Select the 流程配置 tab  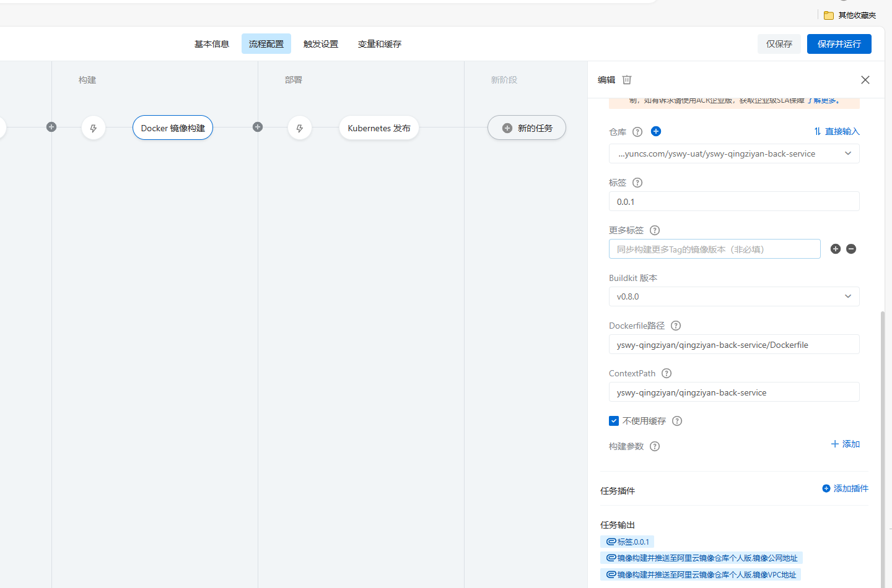click(x=266, y=44)
